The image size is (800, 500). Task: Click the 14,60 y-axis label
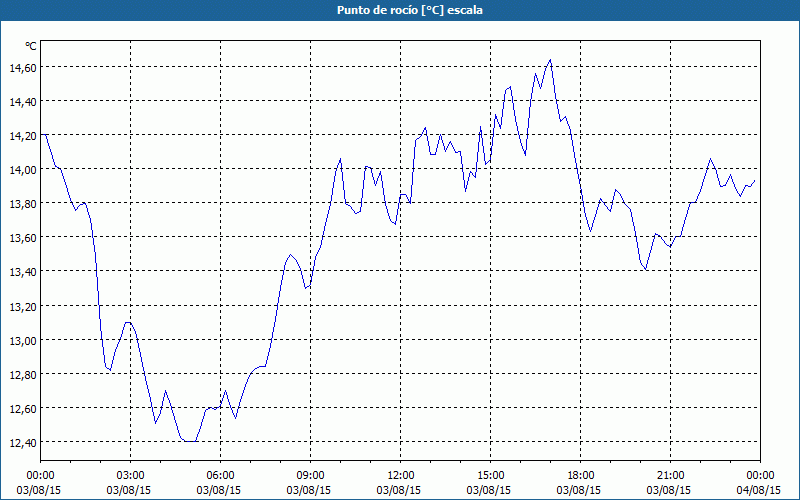point(23,67)
